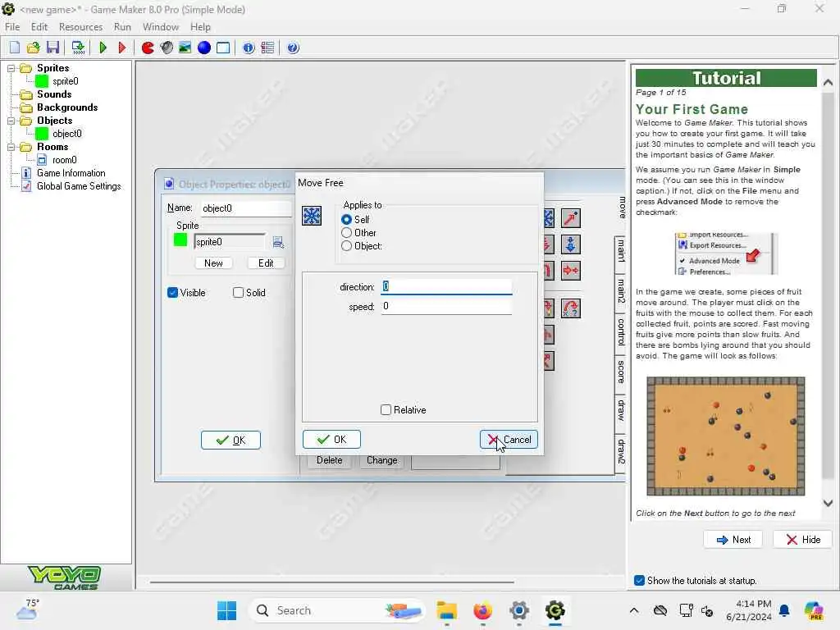Screen dimensions: 840x630
Task: Select the Set Friction action icon
Action: [571, 271]
